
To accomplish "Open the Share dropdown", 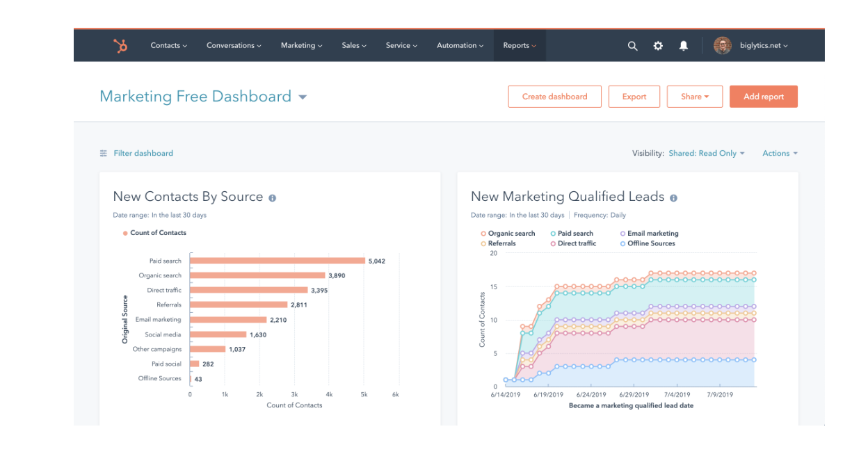I will (694, 97).
